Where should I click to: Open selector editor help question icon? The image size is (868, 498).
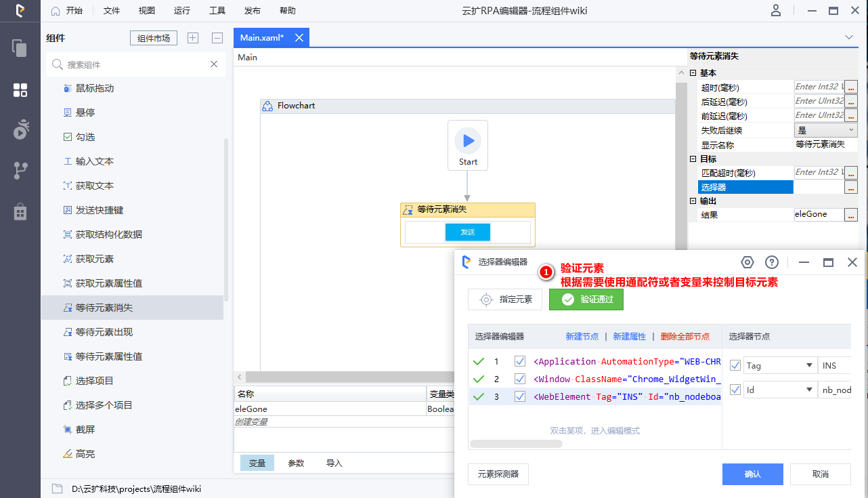click(772, 262)
